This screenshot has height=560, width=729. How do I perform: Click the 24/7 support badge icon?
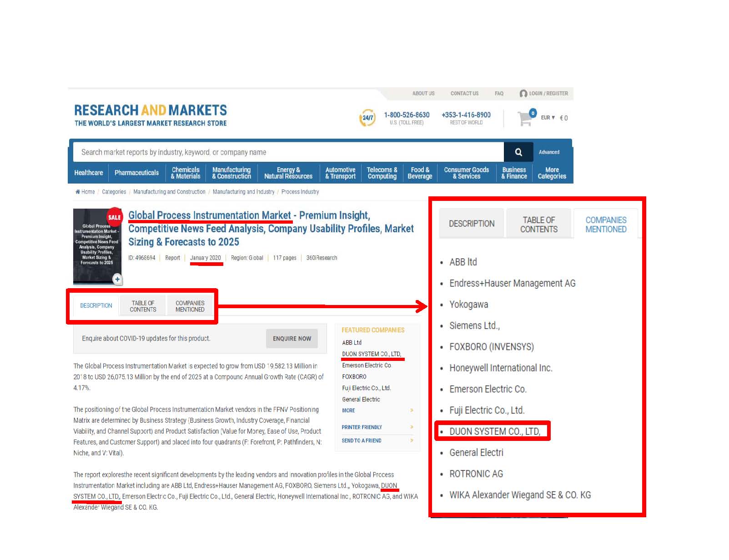click(x=367, y=118)
